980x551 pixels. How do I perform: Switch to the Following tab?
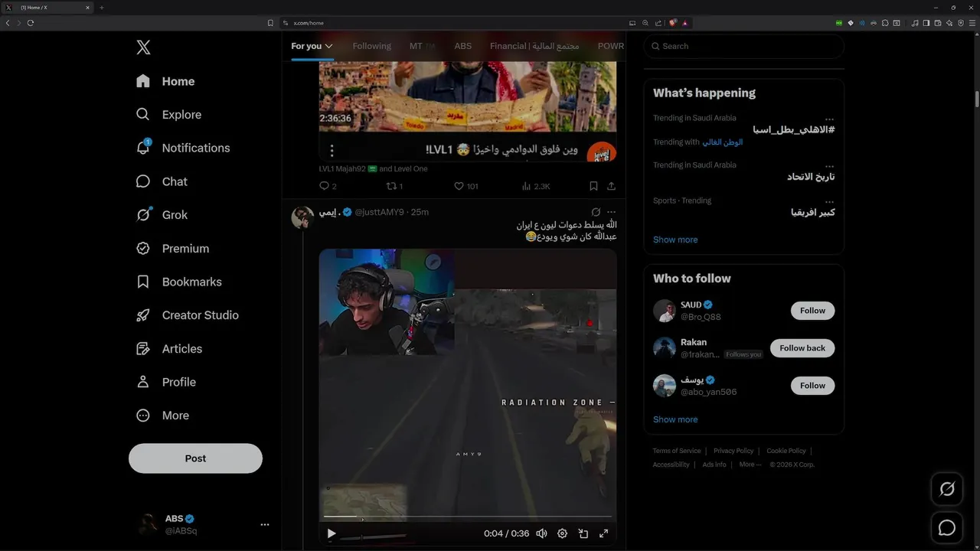click(371, 46)
